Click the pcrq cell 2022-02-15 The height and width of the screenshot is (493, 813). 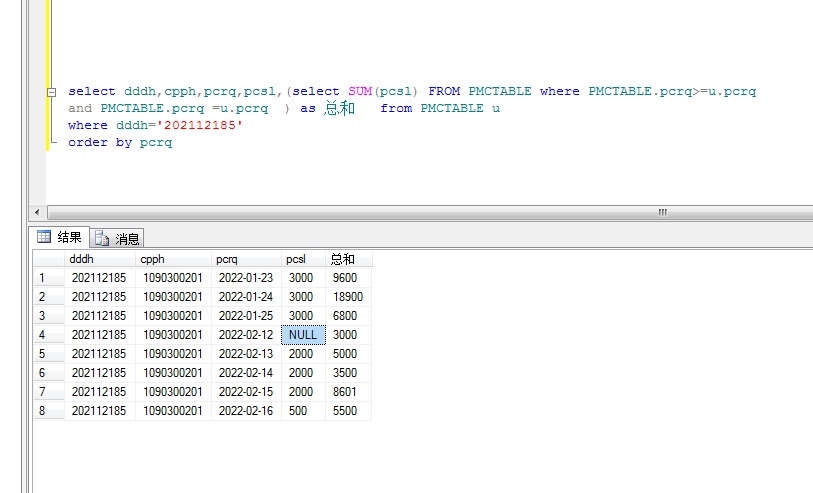click(x=246, y=392)
